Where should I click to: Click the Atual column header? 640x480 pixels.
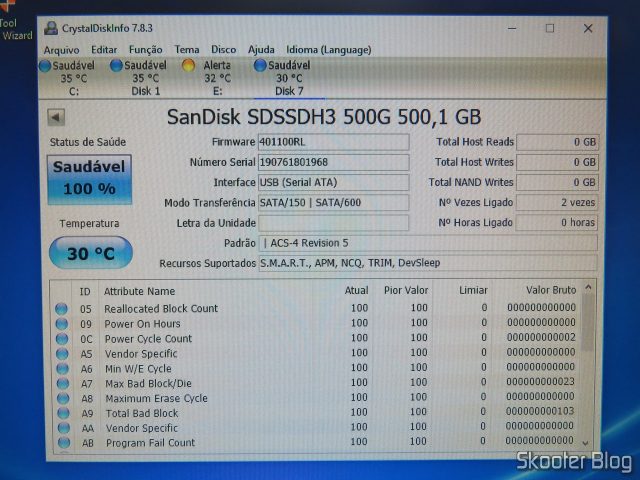click(356, 290)
